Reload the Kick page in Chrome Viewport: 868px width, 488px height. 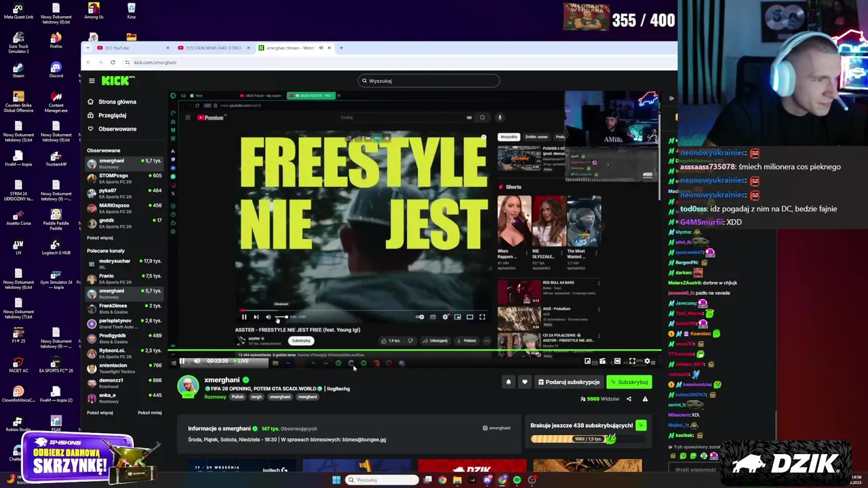[113, 62]
